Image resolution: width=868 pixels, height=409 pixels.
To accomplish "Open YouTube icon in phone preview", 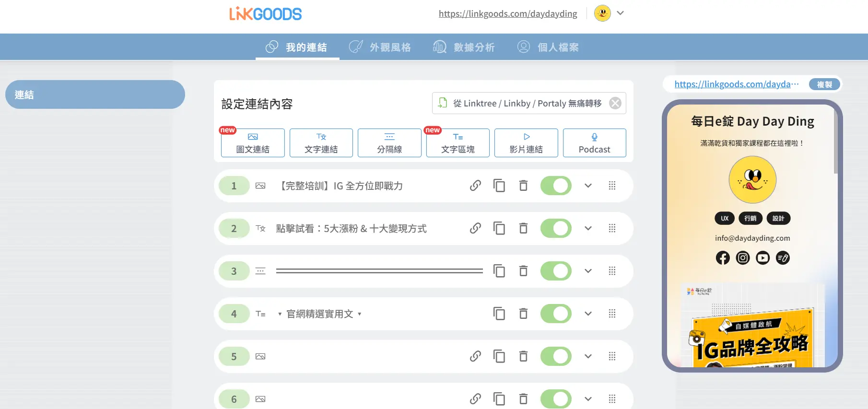I will 762,258.
